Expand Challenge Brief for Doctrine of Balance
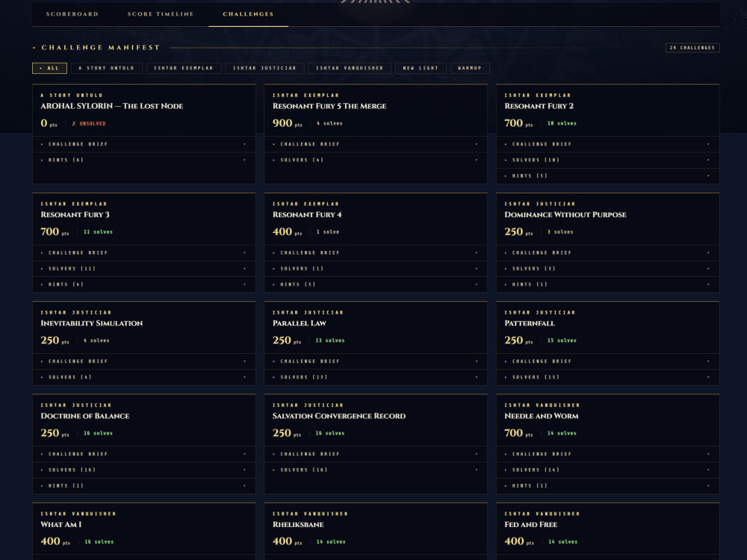Screen dimensions: 747x560 click(x=144, y=454)
